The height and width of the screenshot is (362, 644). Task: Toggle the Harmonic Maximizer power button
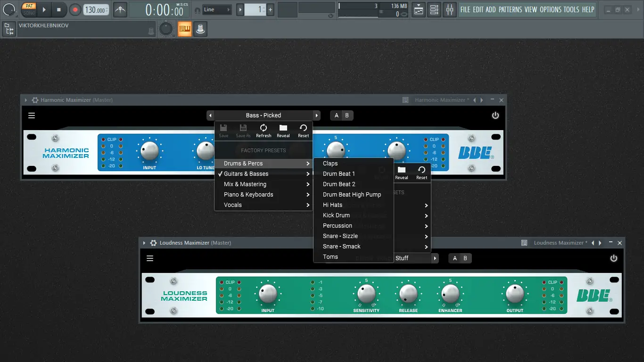tap(495, 115)
